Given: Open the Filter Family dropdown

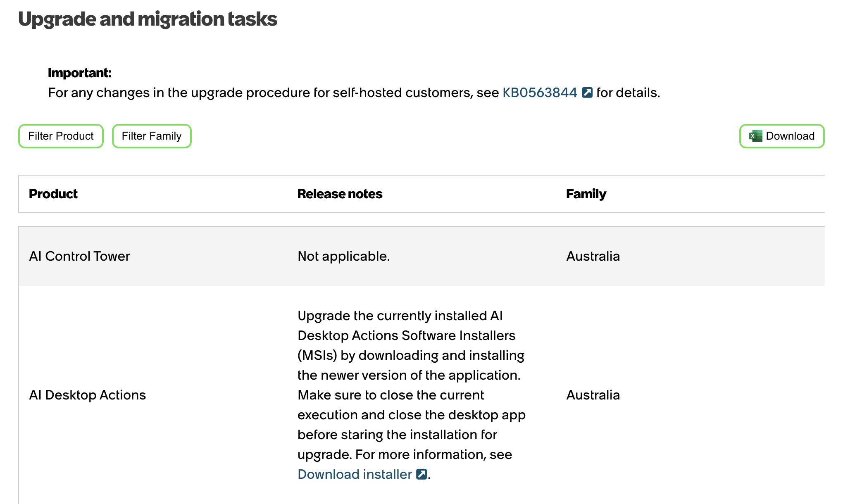Looking at the screenshot, I should click(152, 136).
